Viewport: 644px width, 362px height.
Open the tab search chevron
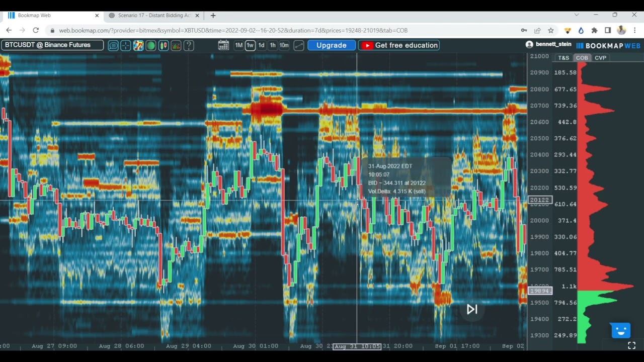[577, 15]
